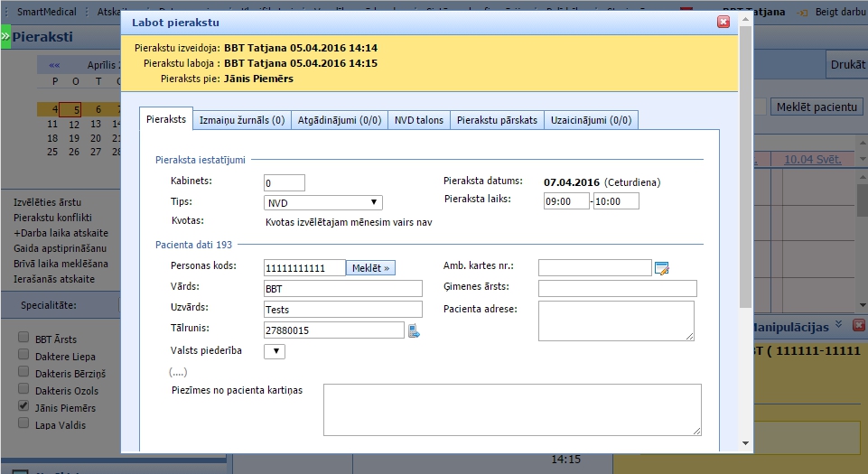
Task: Close the Manipulācijas panel with red X
Action: click(858, 324)
